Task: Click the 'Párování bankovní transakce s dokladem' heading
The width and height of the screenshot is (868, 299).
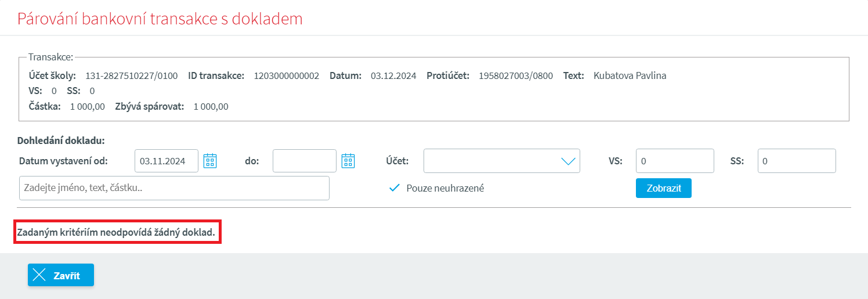Action: pos(160,19)
